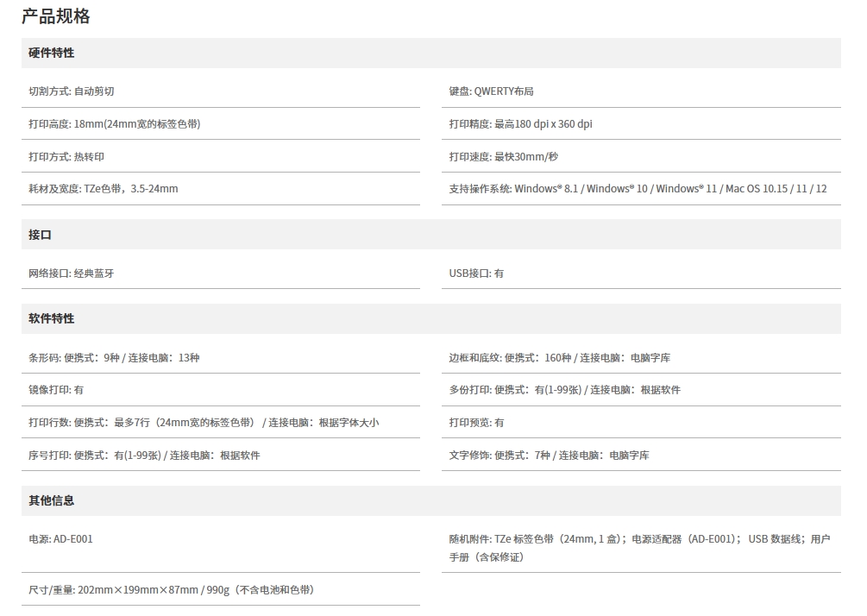Click the 打印高度 18mm specification row
The height and width of the screenshot is (616, 867).
[114, 124]
